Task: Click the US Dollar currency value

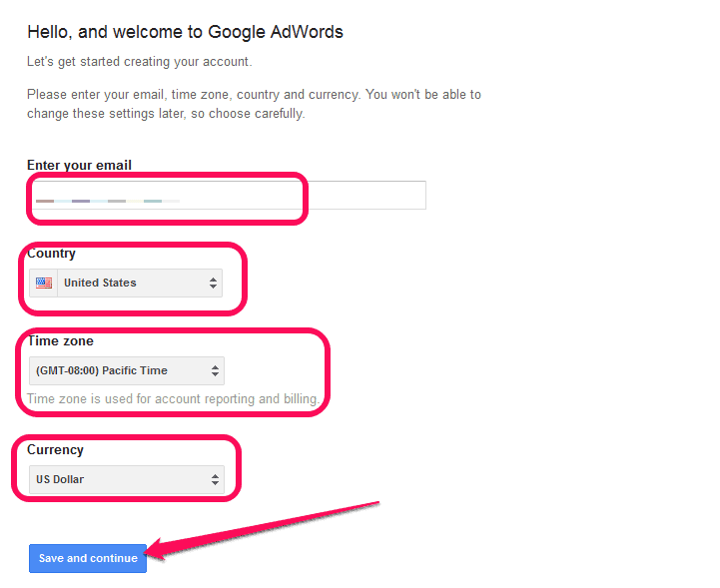Action: pyautogui.click(x=60, y=480)
